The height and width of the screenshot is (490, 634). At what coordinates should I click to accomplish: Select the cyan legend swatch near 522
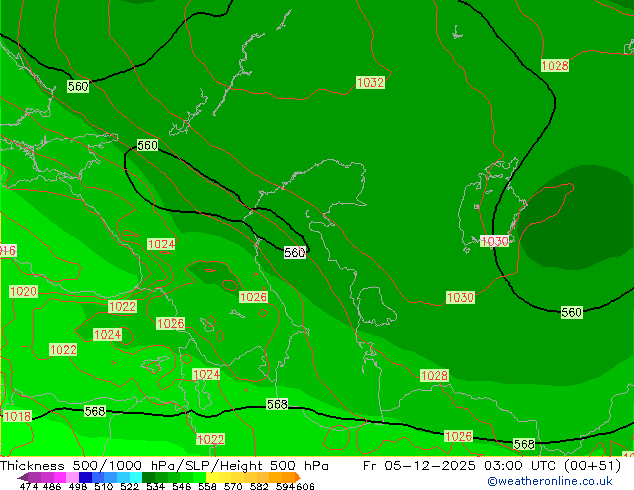click(136, 477)
